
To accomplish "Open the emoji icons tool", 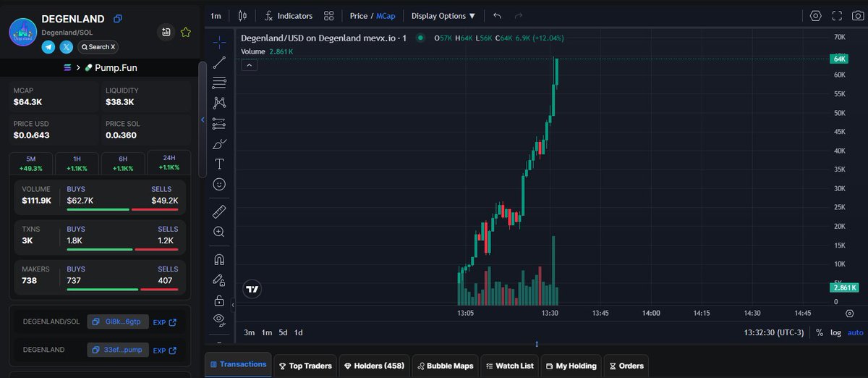I will [219, 185].
